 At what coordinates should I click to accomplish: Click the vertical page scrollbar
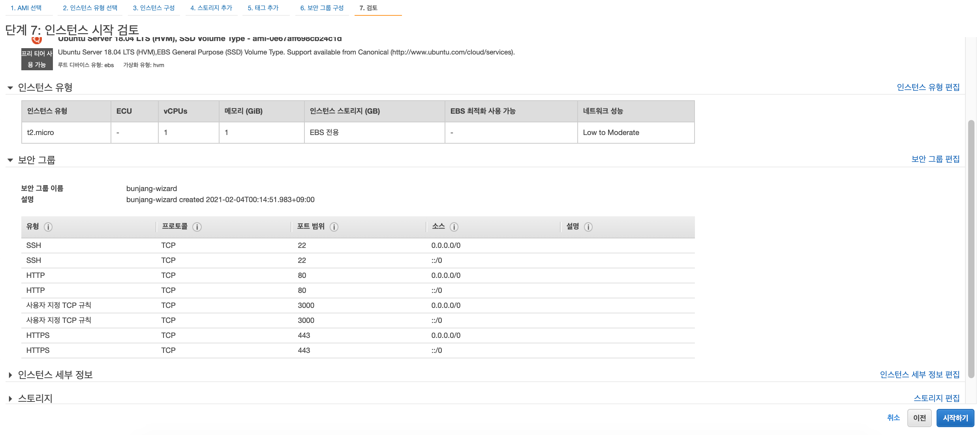971,249
